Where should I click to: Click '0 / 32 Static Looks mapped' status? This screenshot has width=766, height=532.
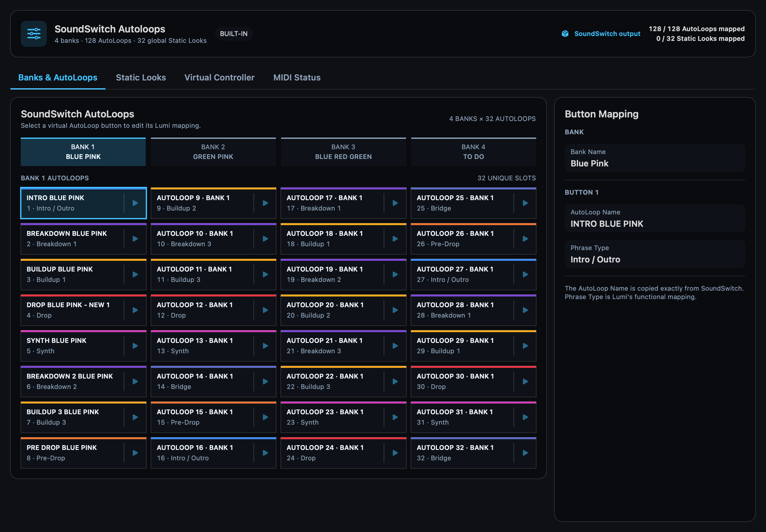[x=700, y=39]
